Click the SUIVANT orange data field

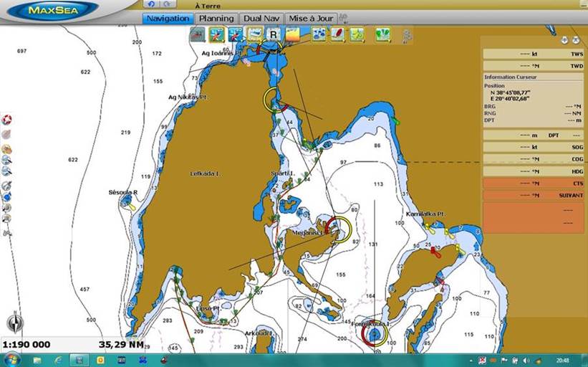point(533,195)
